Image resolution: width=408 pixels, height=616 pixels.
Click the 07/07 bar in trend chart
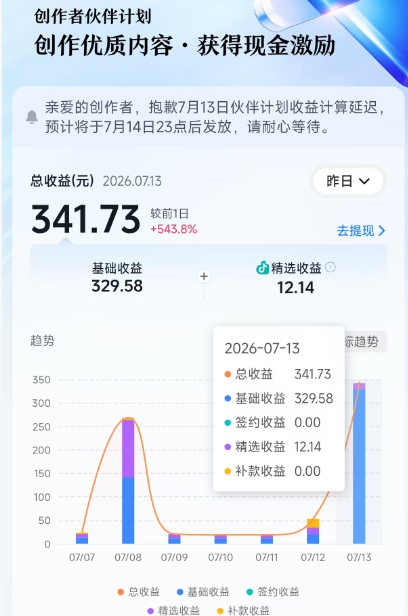(x=82, y=538)
